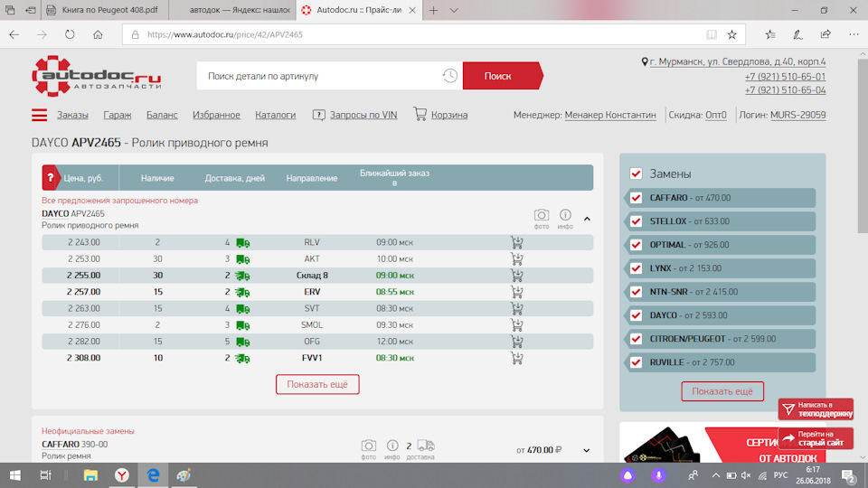Click the CAFFARO delivery truck icon
Viewport: 868px width, 488px height.
(x=426, y=446)
